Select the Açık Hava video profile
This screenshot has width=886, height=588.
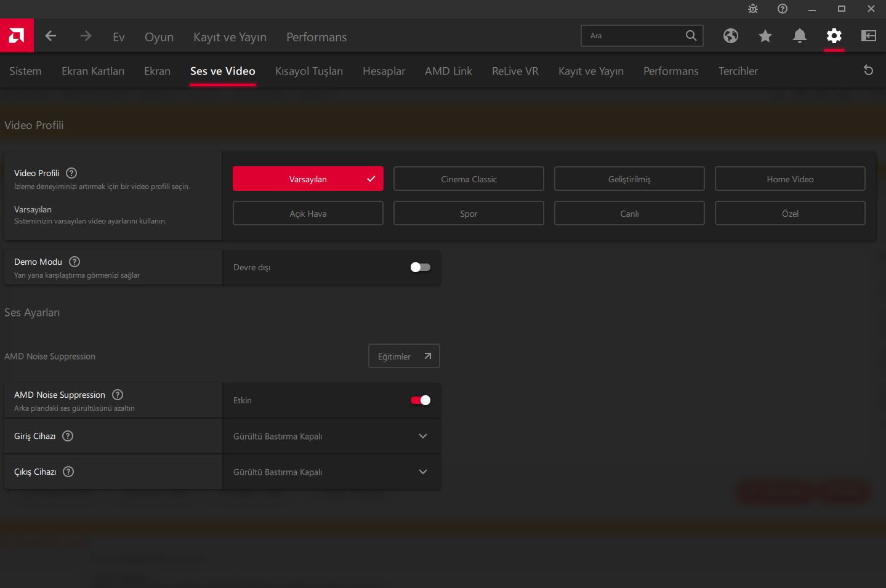tap(308, 214)
